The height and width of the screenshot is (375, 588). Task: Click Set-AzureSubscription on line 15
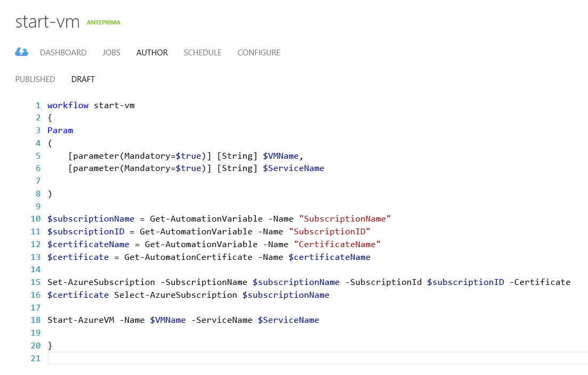click(x=101, y=282)
